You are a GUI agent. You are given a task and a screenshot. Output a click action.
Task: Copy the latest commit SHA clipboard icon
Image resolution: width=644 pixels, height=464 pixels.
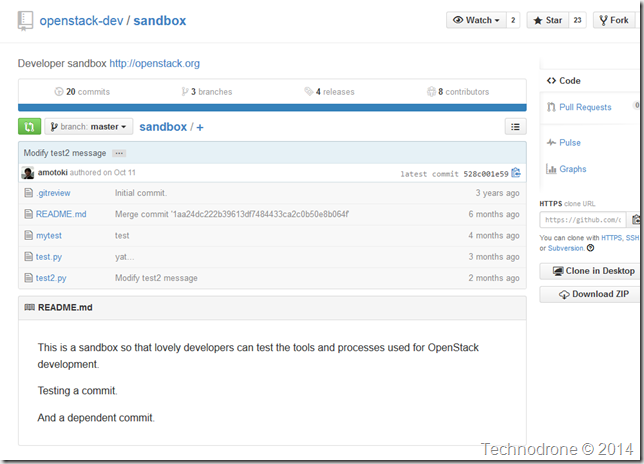516,173
